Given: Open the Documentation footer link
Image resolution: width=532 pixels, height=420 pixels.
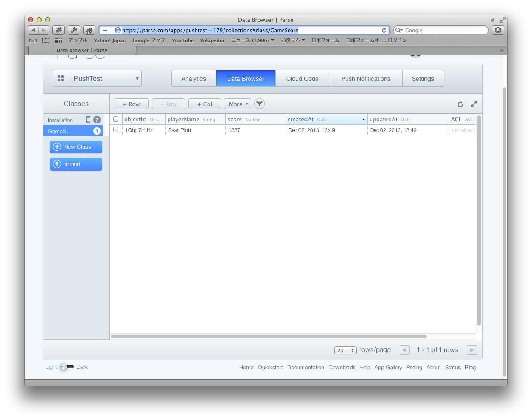Looking at the screenshot, I should tap(306, 368).
